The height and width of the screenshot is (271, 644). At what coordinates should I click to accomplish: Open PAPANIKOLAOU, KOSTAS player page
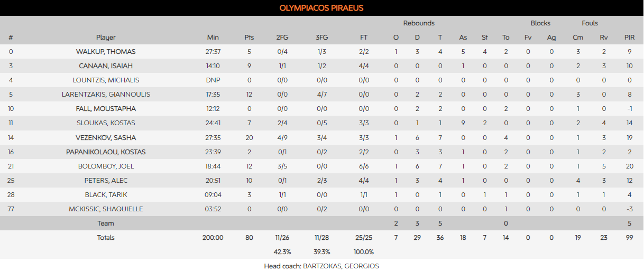click(106, 152)
